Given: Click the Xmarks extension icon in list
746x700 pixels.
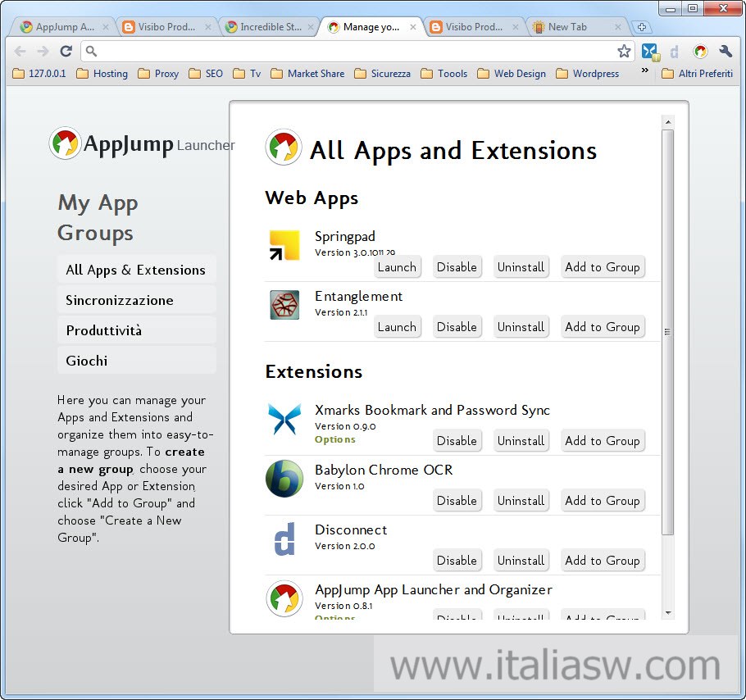Looking at the screenshot, I should [284, 419].
